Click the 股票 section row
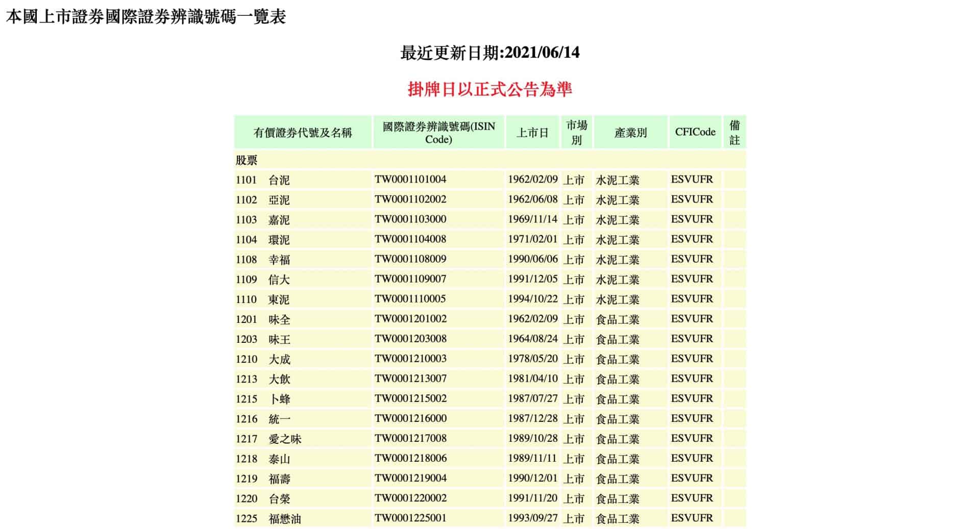980x529 pixels. 490,160
